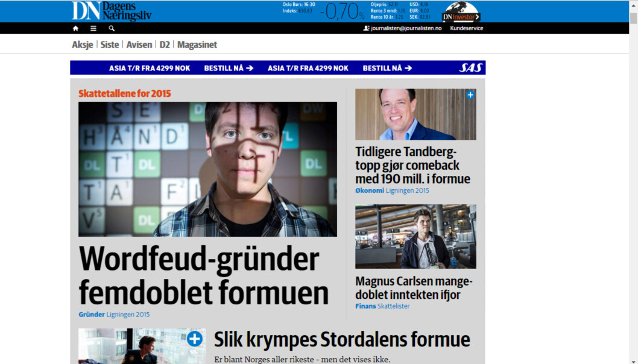Click the search magnifier icon
Viewport: 638px width, 364px height.
pyautogui.click(x=112, y=28)
